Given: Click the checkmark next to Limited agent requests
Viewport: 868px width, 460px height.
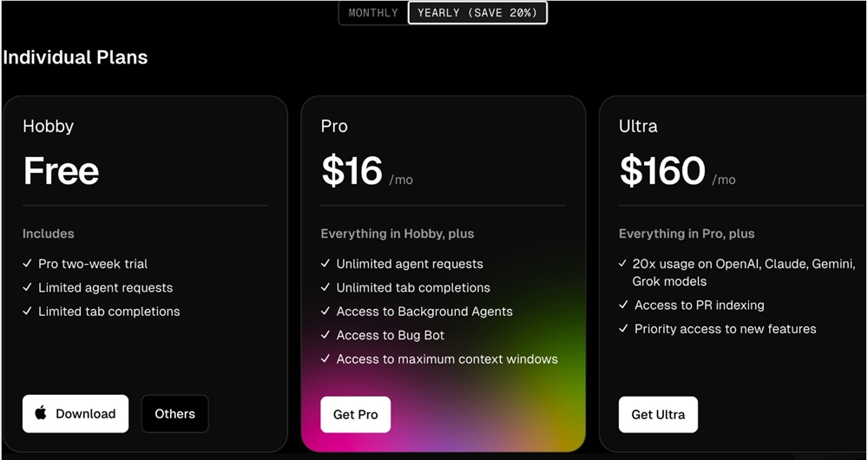Looking at the screenshot, I should (x=28, y=287).
